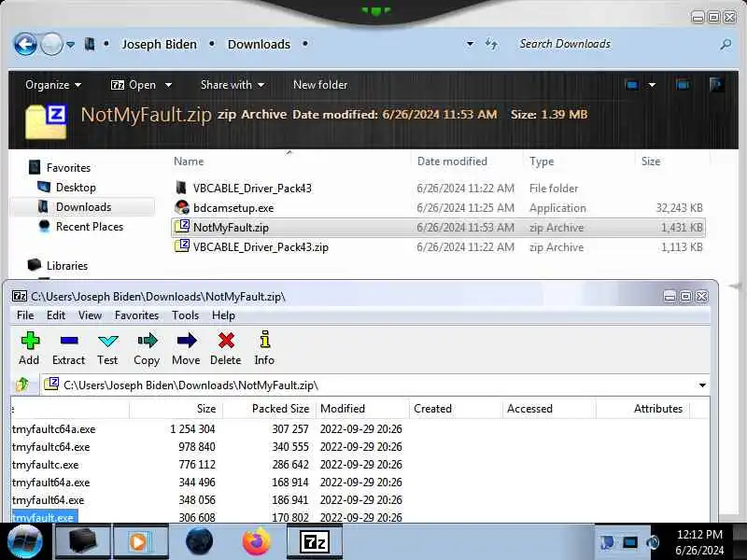Image resolution: width=747 pixels, height=560 pixels.
Task: Sort 7-Zip list by Modified column
Action: click(343, 409)
